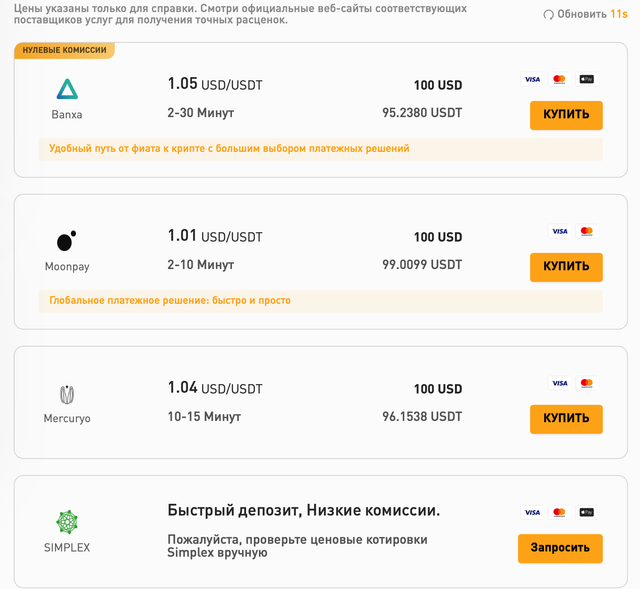640x589 pixels.
Task: Select Visa icon in Moonpay card
Action: click(x=560, y=231)
